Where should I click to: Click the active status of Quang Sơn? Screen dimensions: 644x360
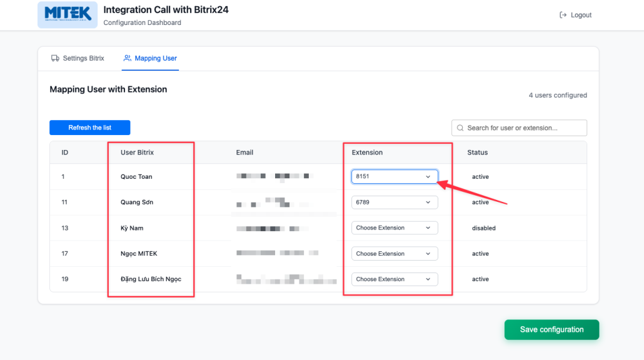(x=480, y=202)
